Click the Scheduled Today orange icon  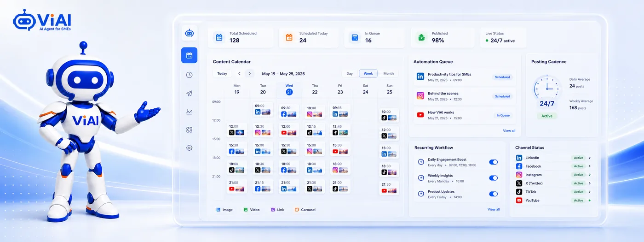[289, 37]
